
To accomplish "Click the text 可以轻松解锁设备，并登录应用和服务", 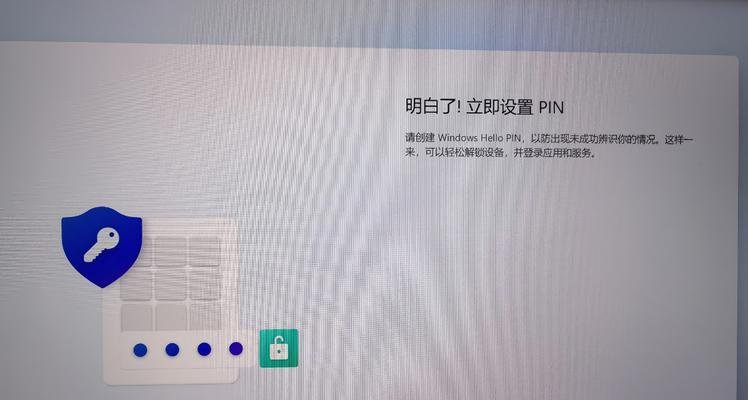I will pyautogui.click(x=507, y=154).
